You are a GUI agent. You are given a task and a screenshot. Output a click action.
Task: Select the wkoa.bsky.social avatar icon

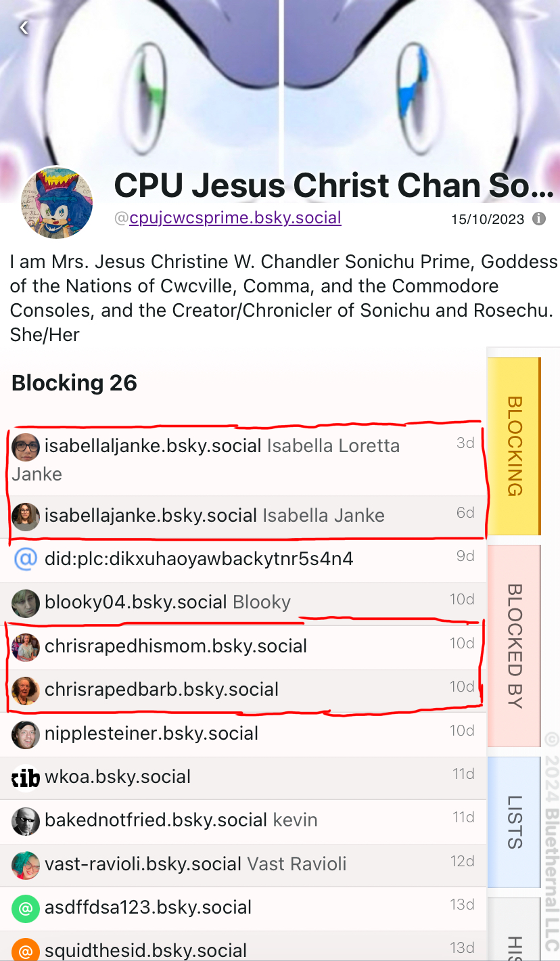26,777
